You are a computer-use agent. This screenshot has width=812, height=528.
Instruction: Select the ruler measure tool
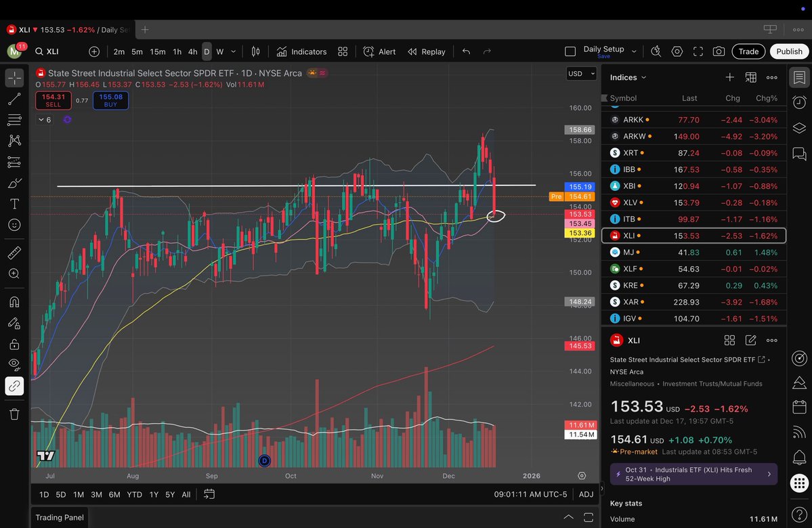(14, 252)
